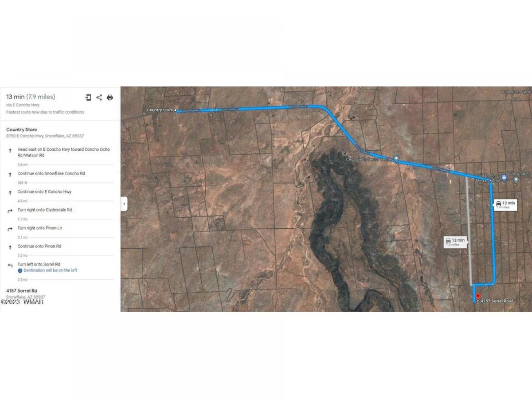Select the Country Store origin point
The height and width of the screenshot is (399, 532).
[x=176, y=110]
